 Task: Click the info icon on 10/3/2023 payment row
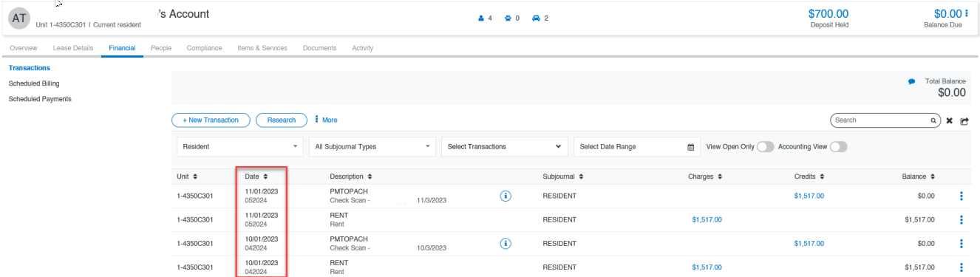(506, 242)
